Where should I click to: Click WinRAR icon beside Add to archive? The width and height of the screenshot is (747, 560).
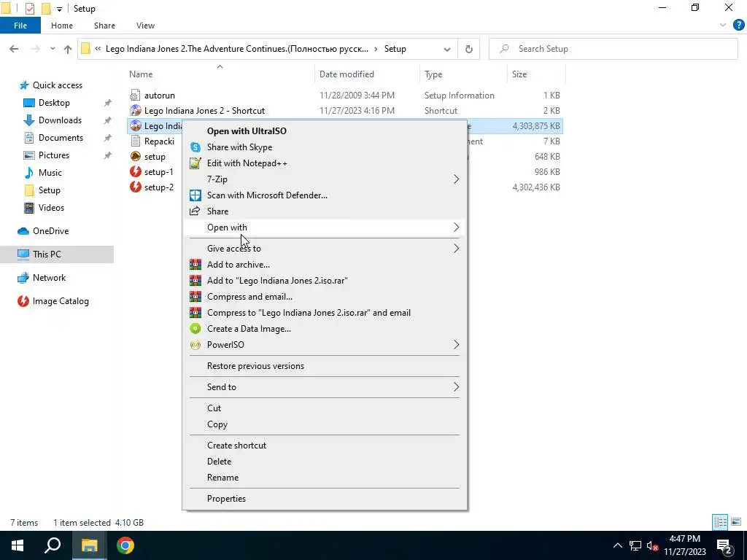click(x=196, y=265)
